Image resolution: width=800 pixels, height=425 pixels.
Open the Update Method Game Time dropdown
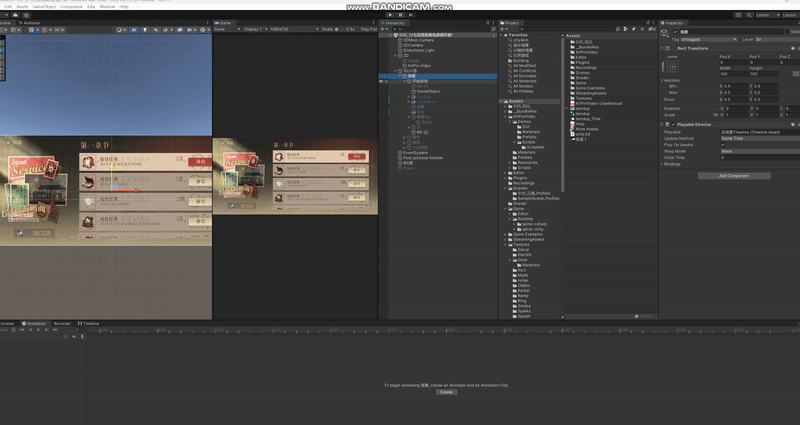pyautogui.click(x=760, y=138)
